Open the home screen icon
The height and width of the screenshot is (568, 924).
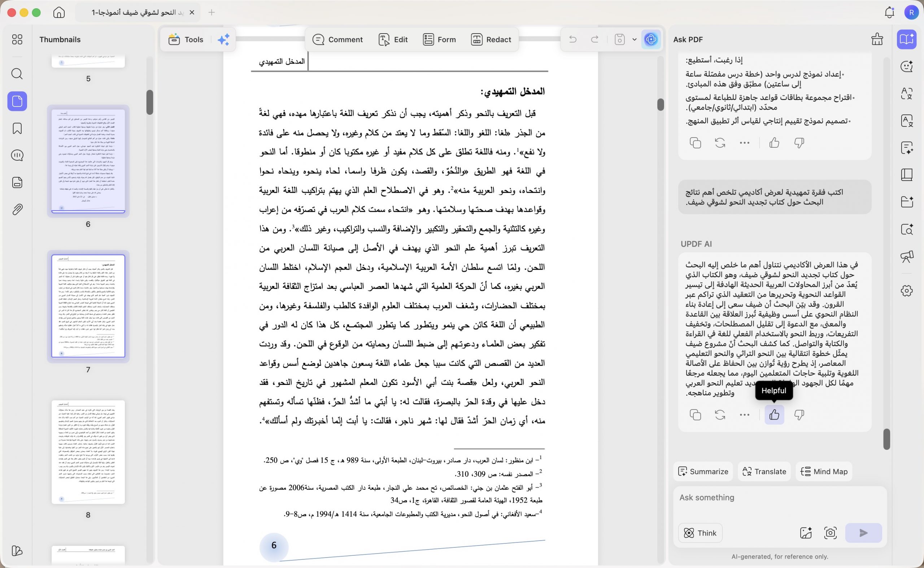click(59, 12)
